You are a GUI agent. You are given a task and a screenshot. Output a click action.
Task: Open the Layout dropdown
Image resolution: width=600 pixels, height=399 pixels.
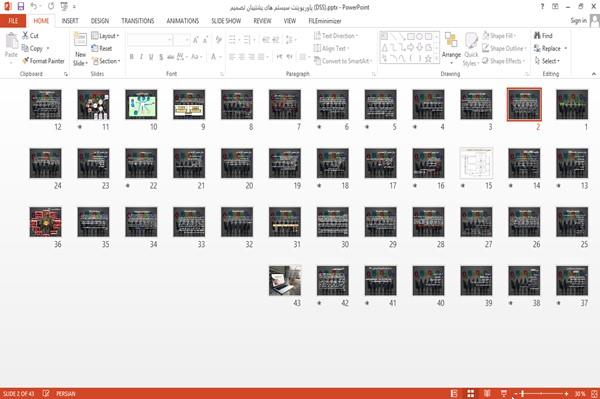point(105,36)
